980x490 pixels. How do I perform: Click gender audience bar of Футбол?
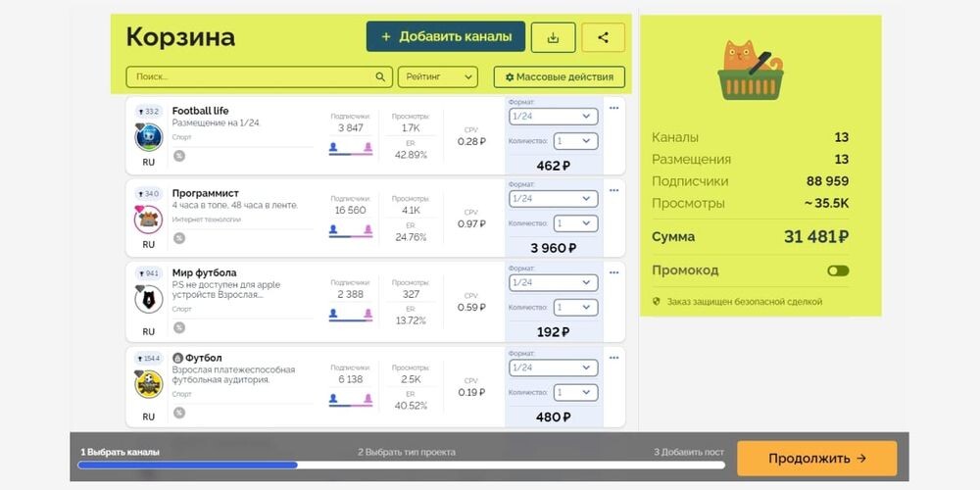coord(351,400)
